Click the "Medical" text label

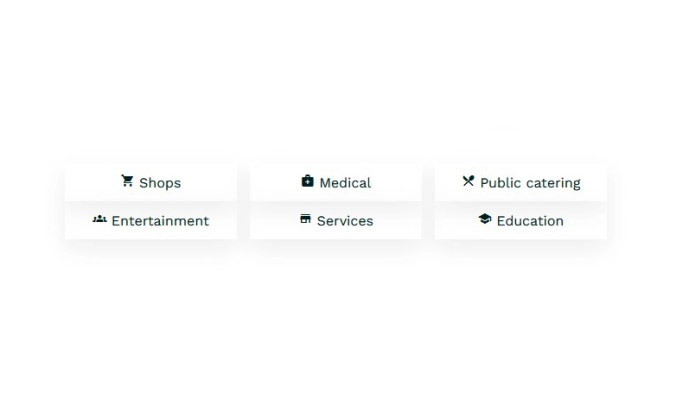coord(345,183)
